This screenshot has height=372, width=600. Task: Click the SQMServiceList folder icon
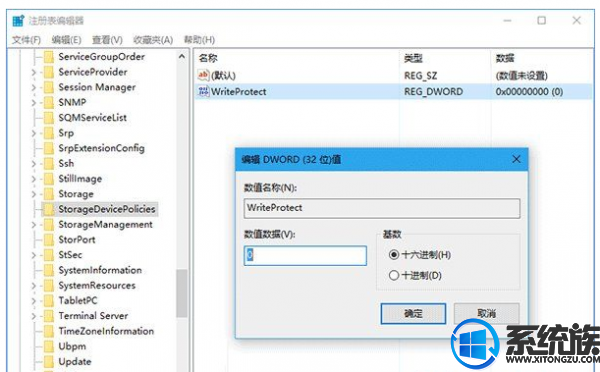tap(49, 118)
